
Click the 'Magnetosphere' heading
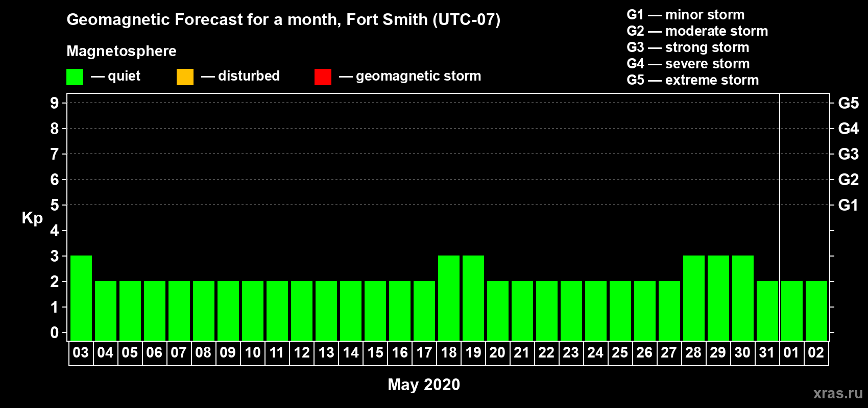click(122, 52)
